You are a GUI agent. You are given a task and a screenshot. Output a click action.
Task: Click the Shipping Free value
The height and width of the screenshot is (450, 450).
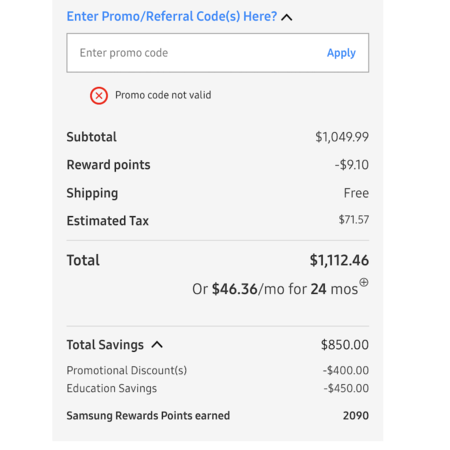pos(356,193)
